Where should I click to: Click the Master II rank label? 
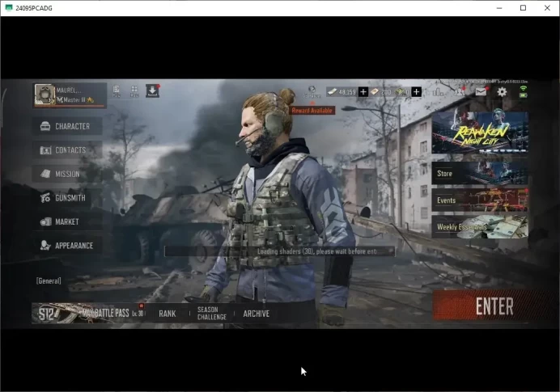coord(74,100)
